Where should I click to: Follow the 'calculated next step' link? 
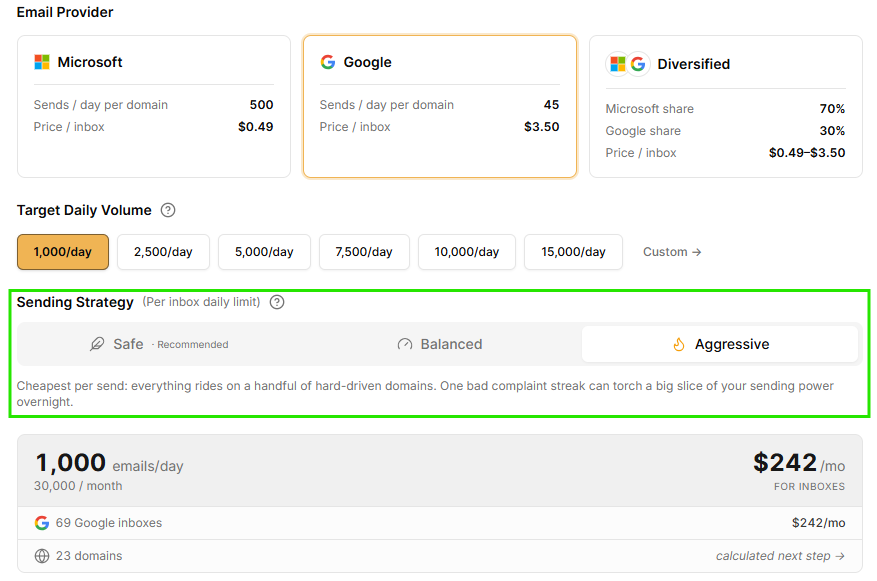click(780, 556)
